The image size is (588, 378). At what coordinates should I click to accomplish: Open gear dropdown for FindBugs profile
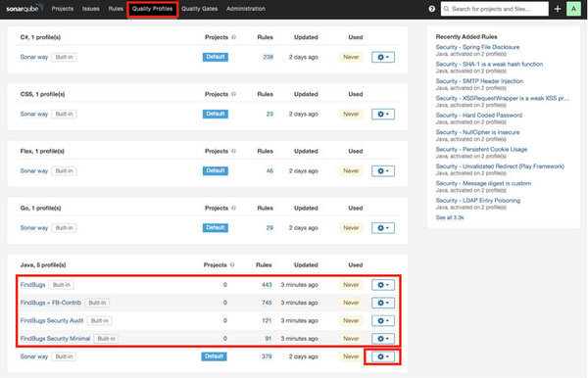point(383,285)
